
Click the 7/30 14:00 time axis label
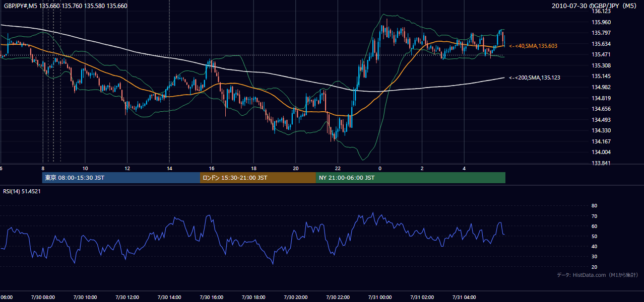(169, 297)
